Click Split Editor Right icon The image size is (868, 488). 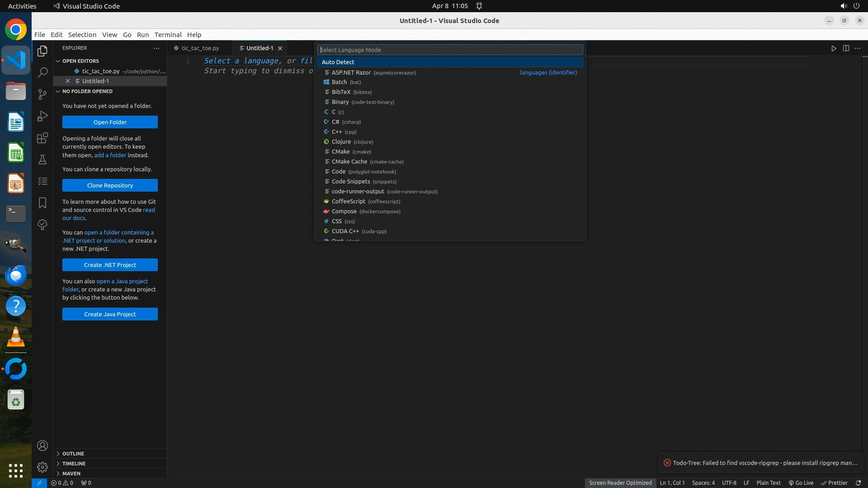tap(846, 48)
